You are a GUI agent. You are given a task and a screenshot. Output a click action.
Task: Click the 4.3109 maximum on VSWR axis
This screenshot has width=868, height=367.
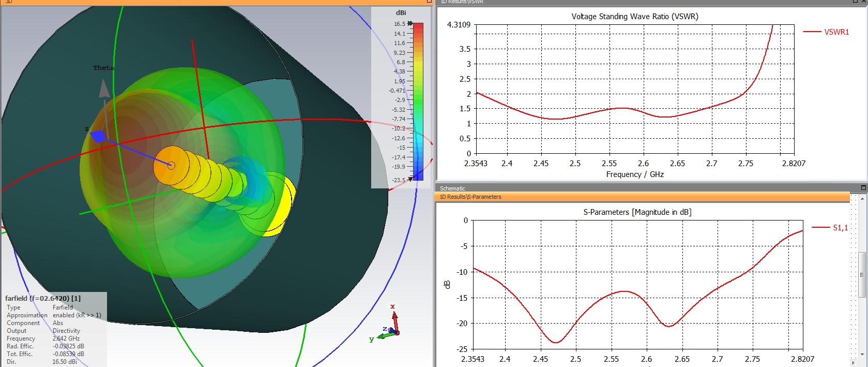click(x=459, y=24)
